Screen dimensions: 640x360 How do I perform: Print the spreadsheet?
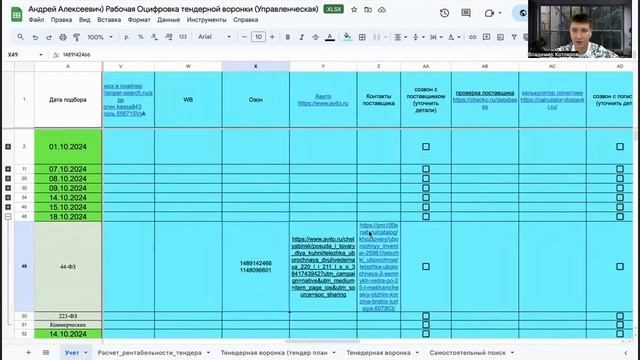point(63,37)
